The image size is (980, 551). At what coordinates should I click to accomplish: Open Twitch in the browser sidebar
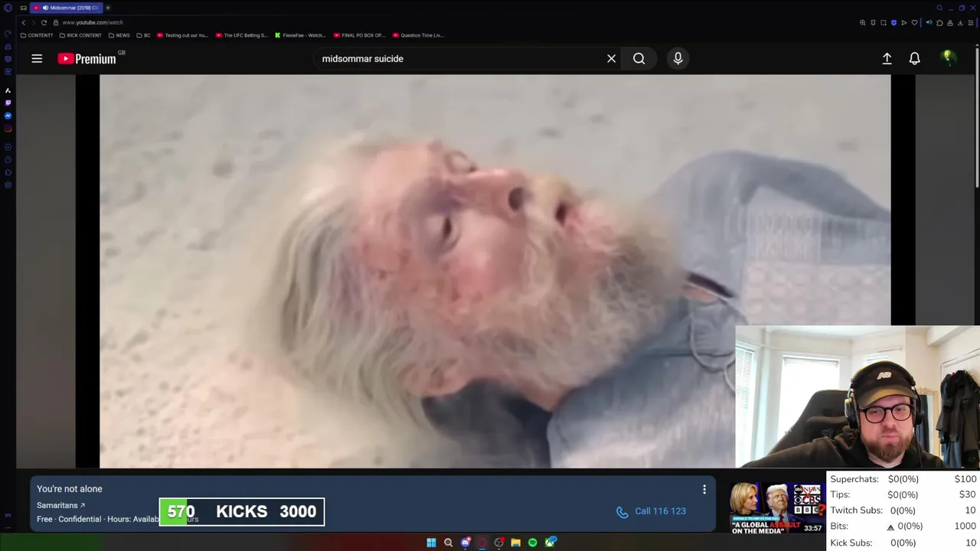coord(8,103)
